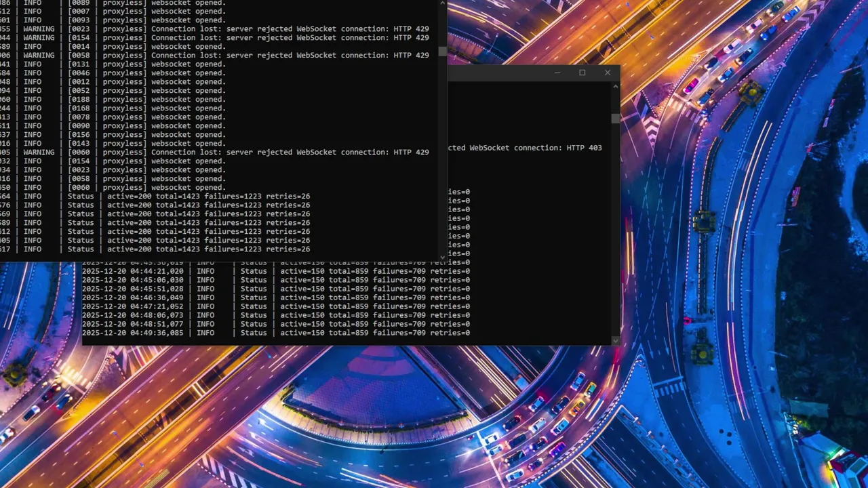
Task: Select log line for connection [0052]
Action: [113, 91]
